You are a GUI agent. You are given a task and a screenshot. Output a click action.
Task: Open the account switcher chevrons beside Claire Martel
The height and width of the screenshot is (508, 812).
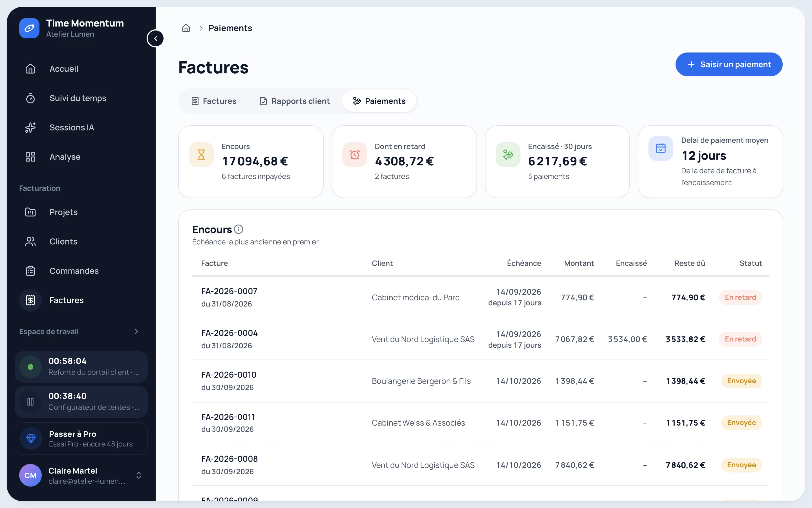tap(139, 476)
